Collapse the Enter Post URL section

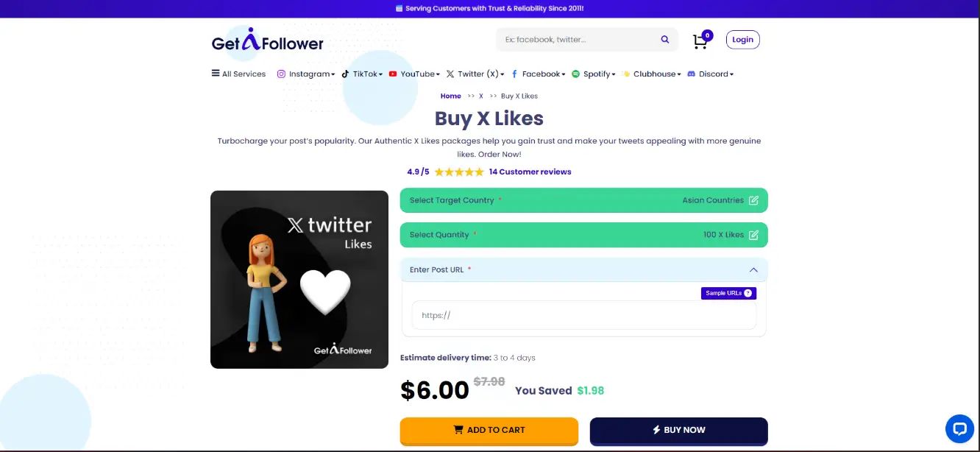pyautogui.click(x=753, y=269)
